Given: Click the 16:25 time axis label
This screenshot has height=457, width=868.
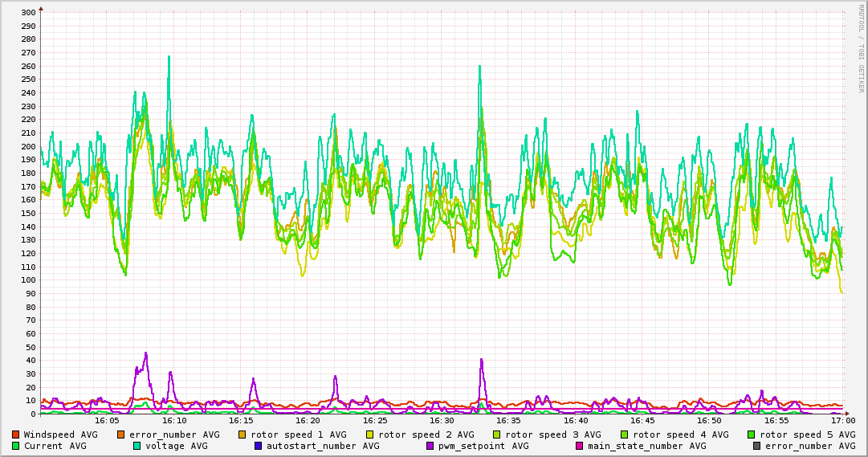Looking at the screenshot, I should coord(375,421).
